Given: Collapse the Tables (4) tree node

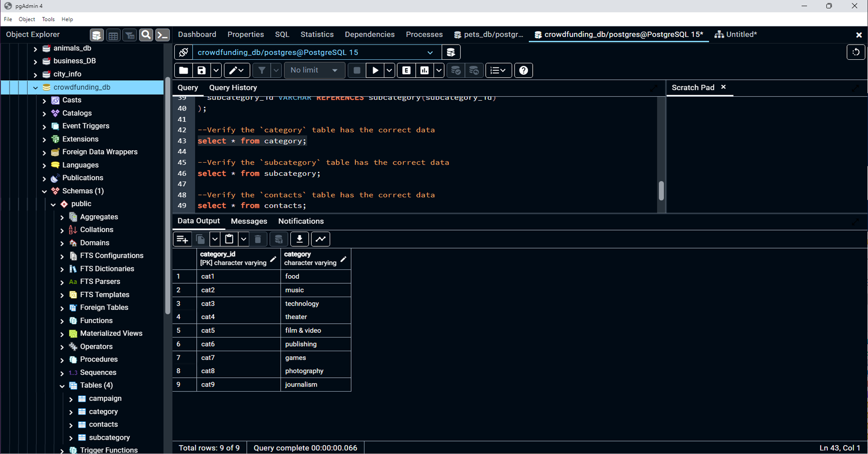Looking at the screenshot, I should coord(62,386).
